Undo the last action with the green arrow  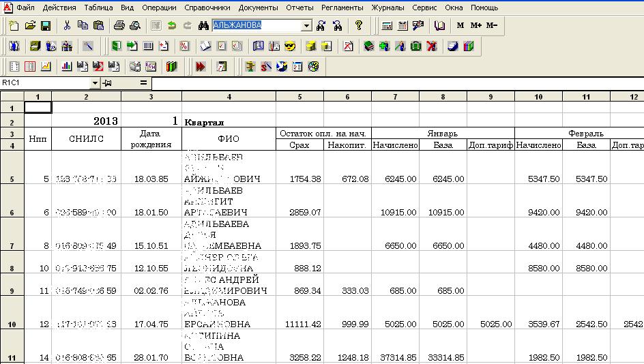[172, 25]
